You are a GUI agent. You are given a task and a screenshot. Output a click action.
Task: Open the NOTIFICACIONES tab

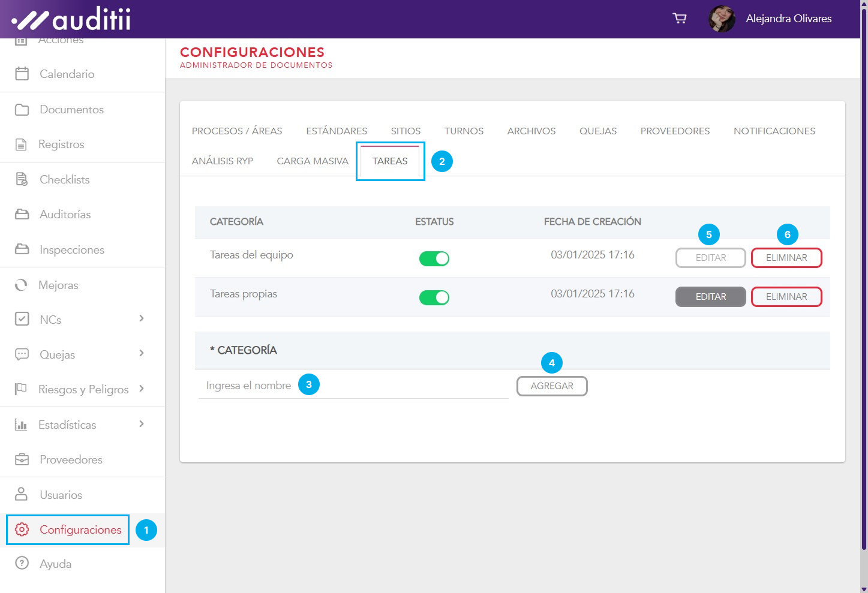click(x=774, y=131)
